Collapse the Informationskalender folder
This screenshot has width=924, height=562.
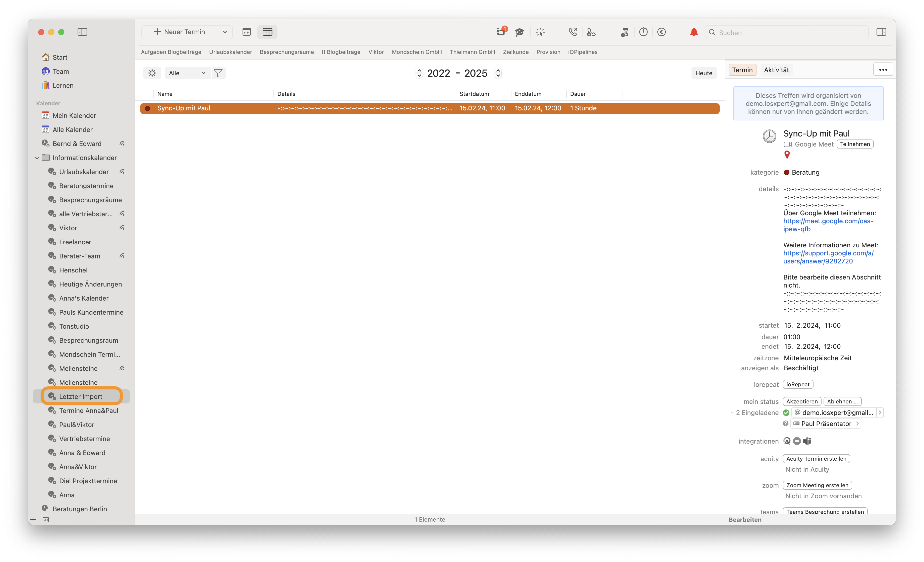tap(37, 158)
